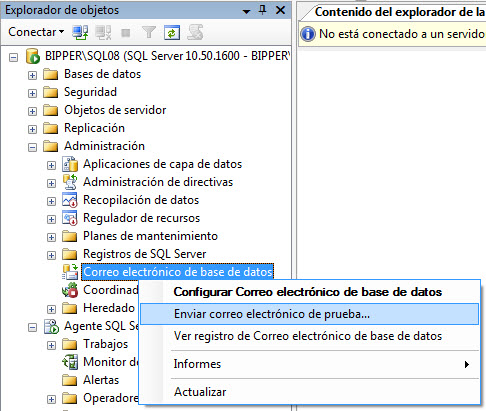Close the Explorador de objetos panel
The width and height of the screenshot is (486, 411).
tap(281, 10)
